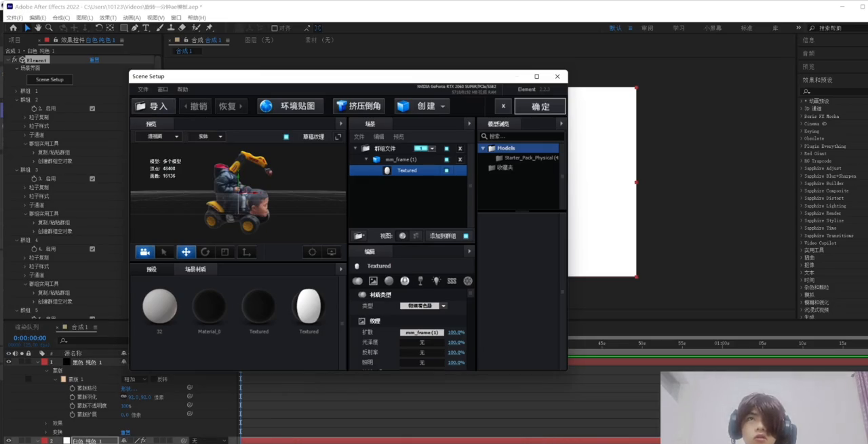Open the wheel-shaped advanced material tab
Screen dimensions: 868x444
click(x=468, y=281)
